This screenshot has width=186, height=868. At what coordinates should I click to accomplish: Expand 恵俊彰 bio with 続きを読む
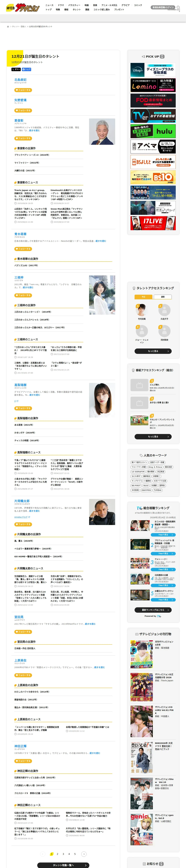(34, 130)
